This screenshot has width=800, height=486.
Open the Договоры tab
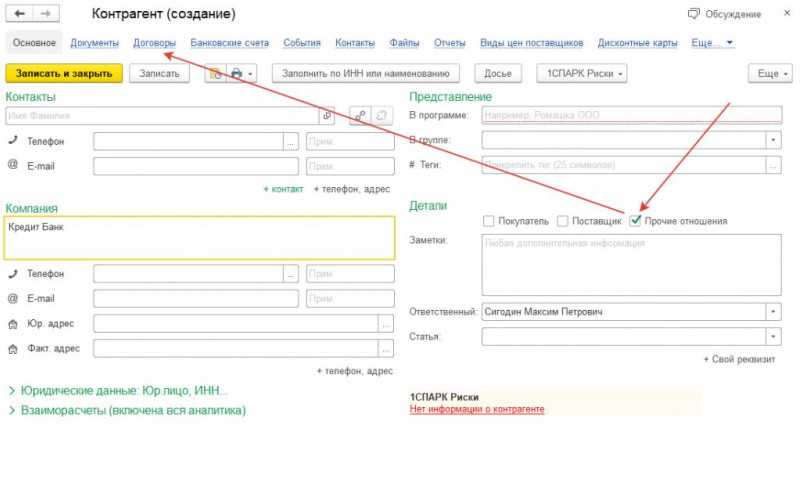[154, 43]
